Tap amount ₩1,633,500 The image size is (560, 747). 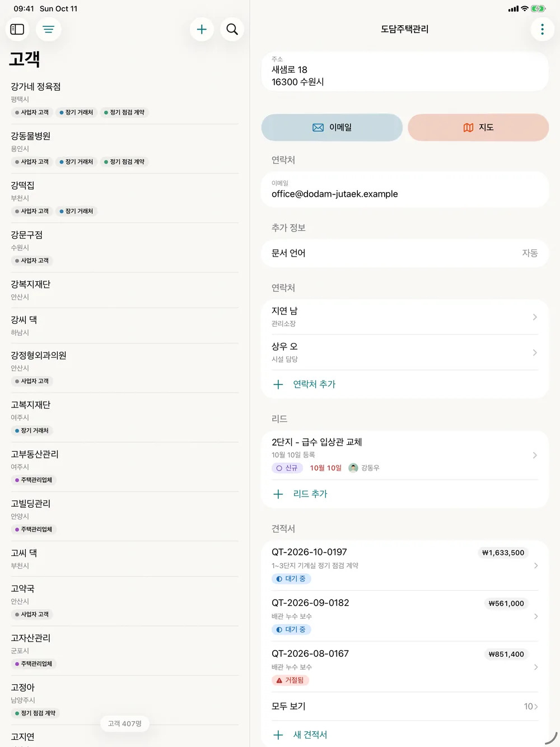click(503, 553)
